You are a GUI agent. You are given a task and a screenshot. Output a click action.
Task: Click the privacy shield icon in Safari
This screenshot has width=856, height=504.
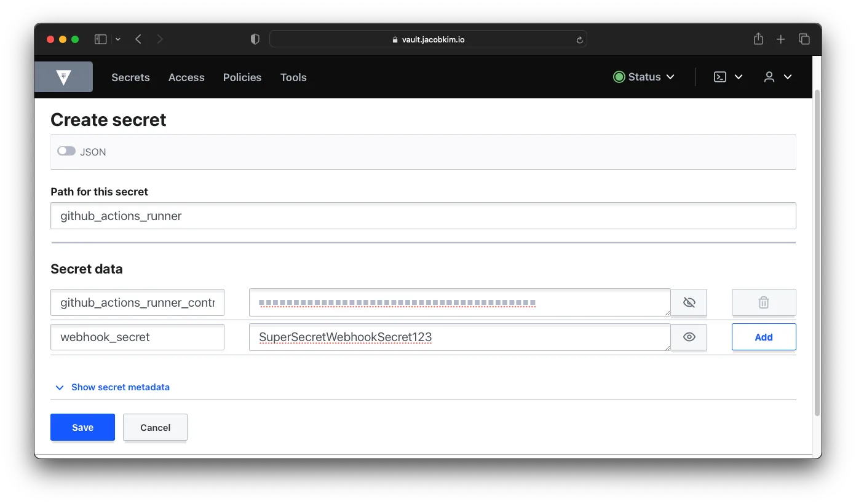(255, 39)
